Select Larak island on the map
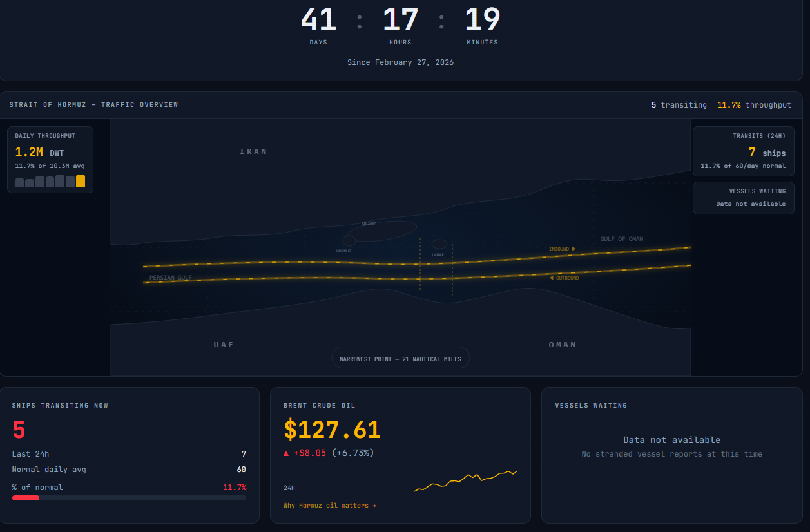This screenshot has height=532, width=810. [439, 244]
